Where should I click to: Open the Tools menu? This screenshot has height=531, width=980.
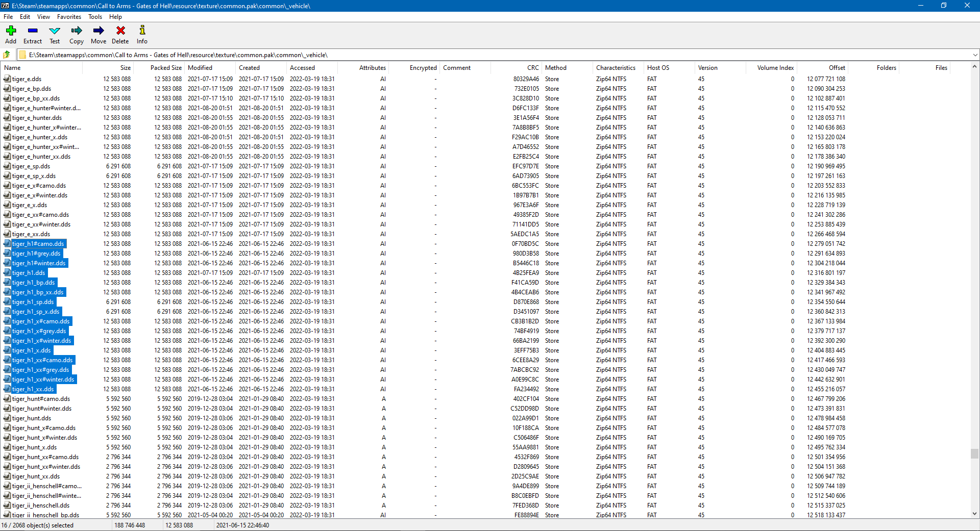point(95,17)
